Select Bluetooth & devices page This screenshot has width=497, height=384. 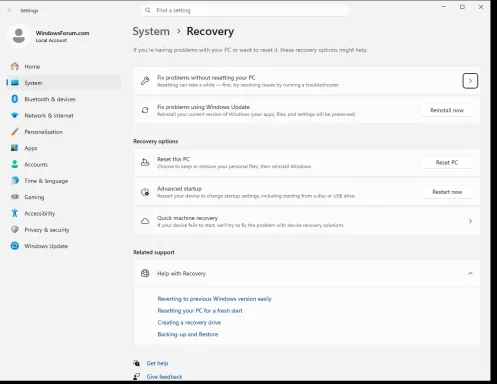coord(63,99)
